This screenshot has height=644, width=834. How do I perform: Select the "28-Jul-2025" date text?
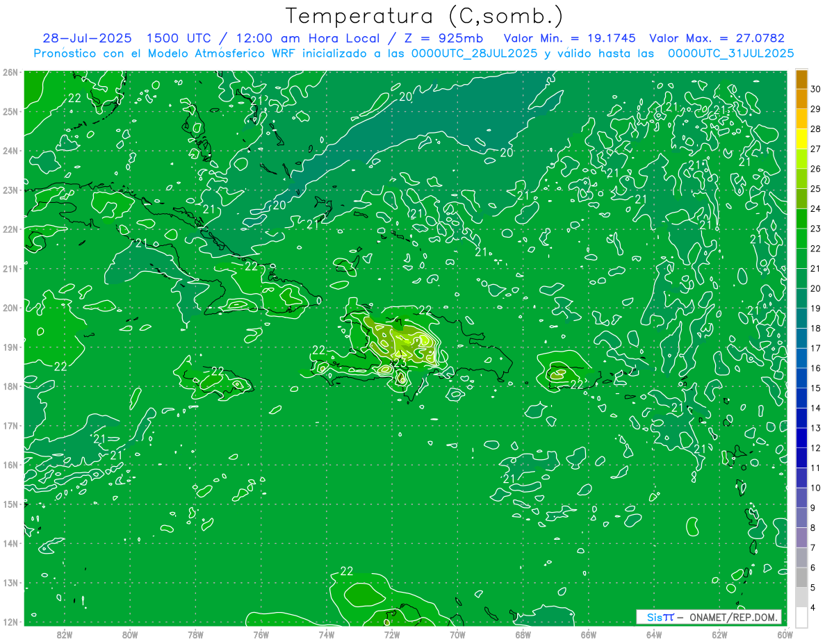click(85, 38)
